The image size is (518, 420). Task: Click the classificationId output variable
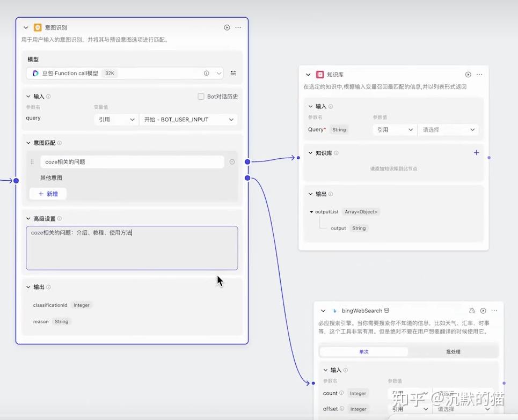click(50, 305)
